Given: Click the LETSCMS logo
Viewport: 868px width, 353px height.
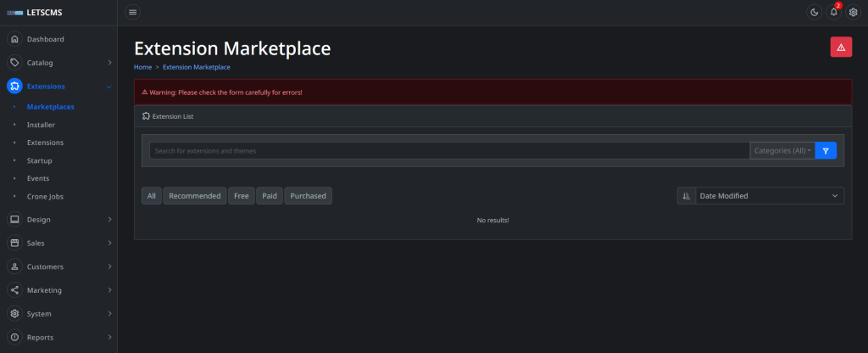Looking at the screenshot, I should pos(34,12).
